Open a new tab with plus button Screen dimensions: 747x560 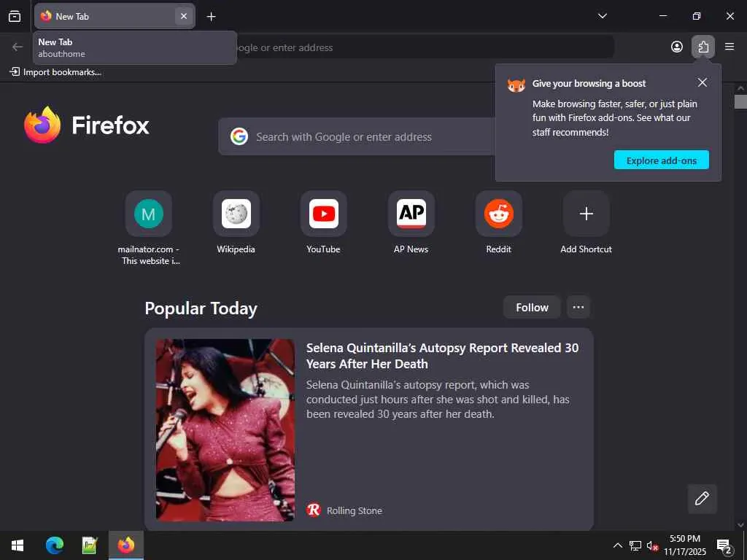pyautogui.click(x=211, y=17)
